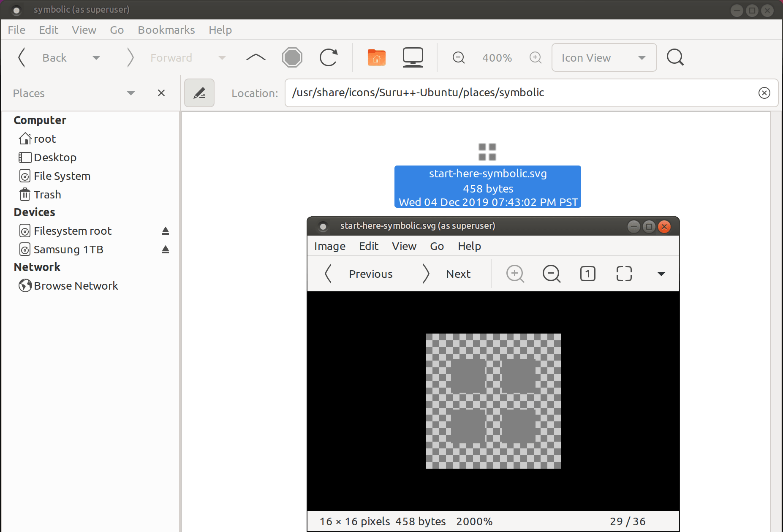The image size is (783, 532).
Task: Expand the Places sidebar type dropdown
Action: 131,93
